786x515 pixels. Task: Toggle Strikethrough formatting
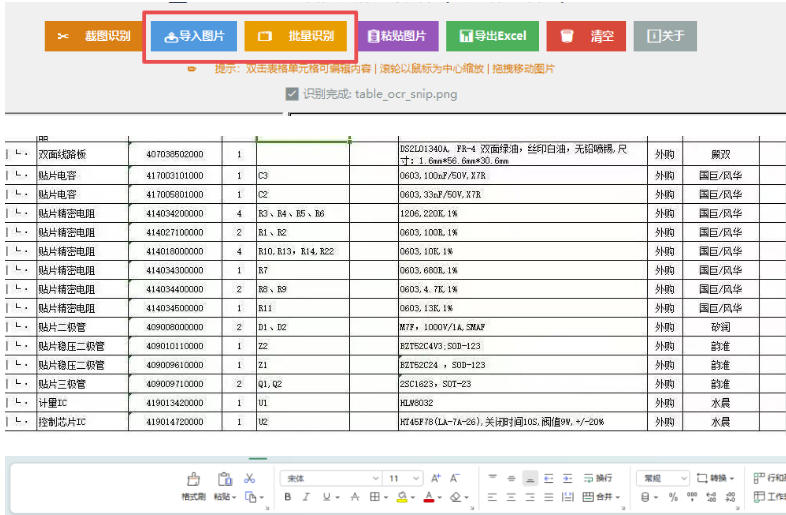pos(355,497)
